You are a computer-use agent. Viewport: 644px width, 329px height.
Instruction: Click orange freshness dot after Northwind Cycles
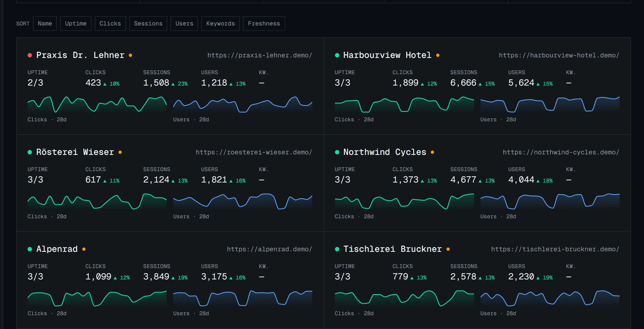[x=432, y=152]
